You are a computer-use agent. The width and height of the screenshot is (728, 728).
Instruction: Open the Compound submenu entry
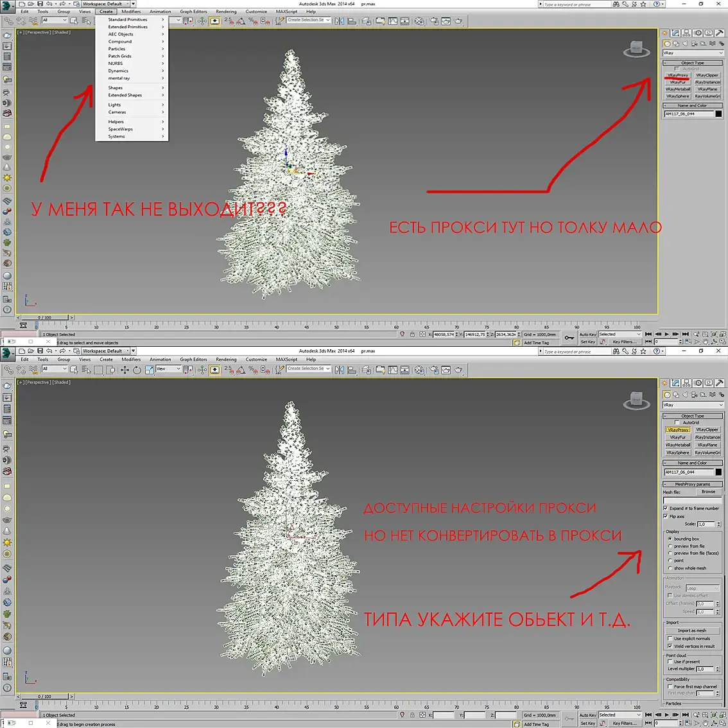pyautogui.click(x=132, y=41)
